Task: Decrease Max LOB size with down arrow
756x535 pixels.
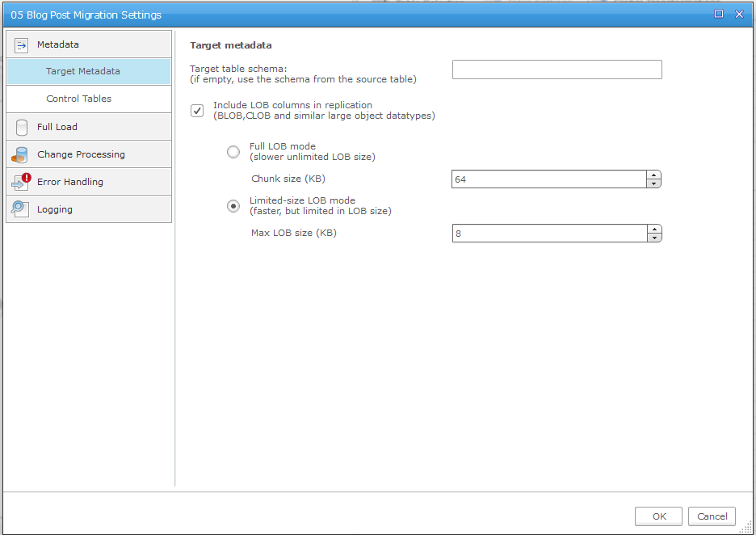Action: point(654,238)
